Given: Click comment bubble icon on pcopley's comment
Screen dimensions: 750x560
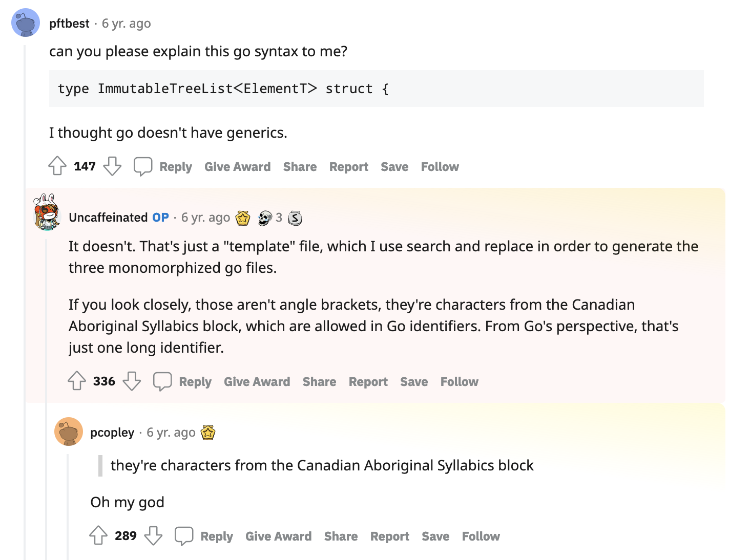Looking at the screenshot, I should 184,536.
